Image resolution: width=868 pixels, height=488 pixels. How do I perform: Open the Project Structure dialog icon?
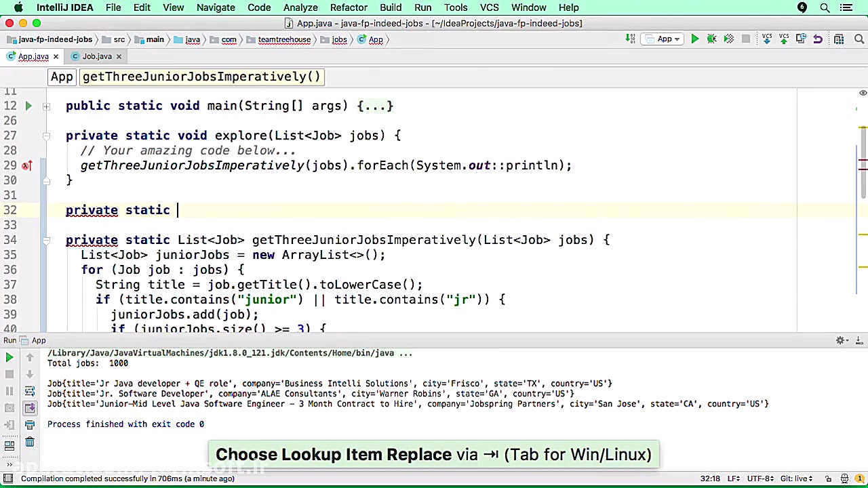click(839, 39)
